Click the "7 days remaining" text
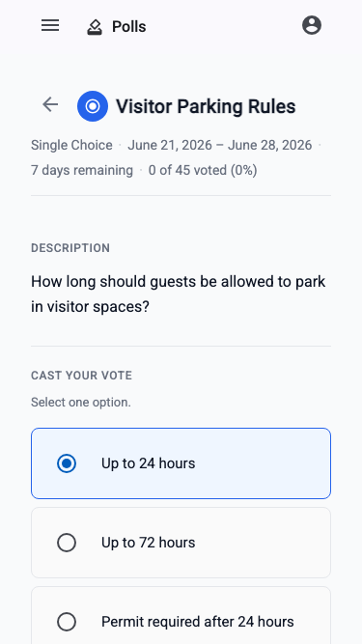Viewport: 362px width, 644px height. [82, 170]
